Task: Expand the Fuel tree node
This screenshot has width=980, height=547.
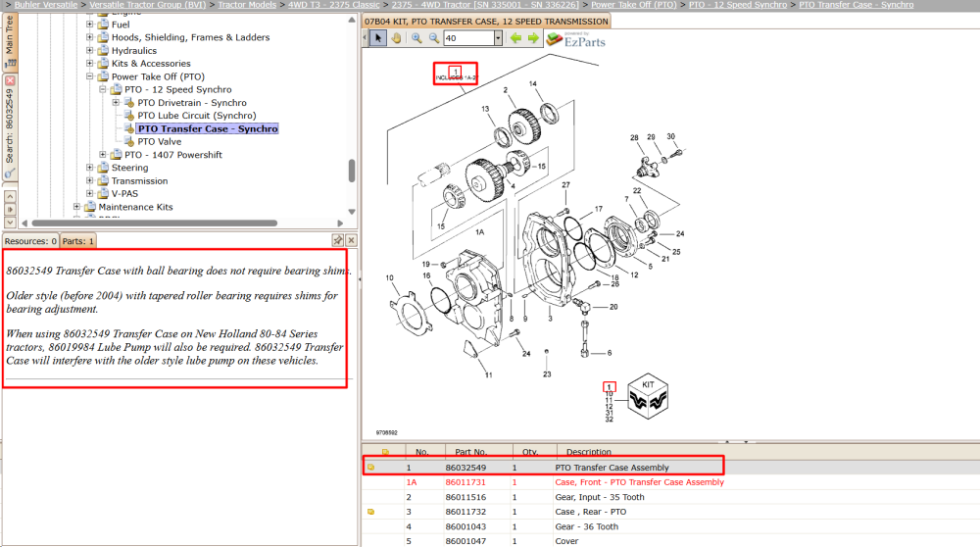Action: pos(89,25)
